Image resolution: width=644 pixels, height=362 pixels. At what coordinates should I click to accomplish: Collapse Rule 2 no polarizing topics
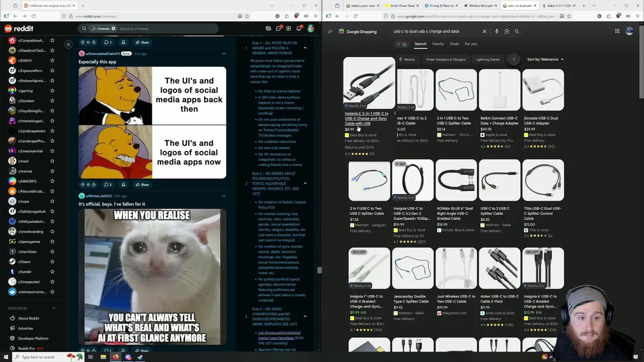pos(305,184)
